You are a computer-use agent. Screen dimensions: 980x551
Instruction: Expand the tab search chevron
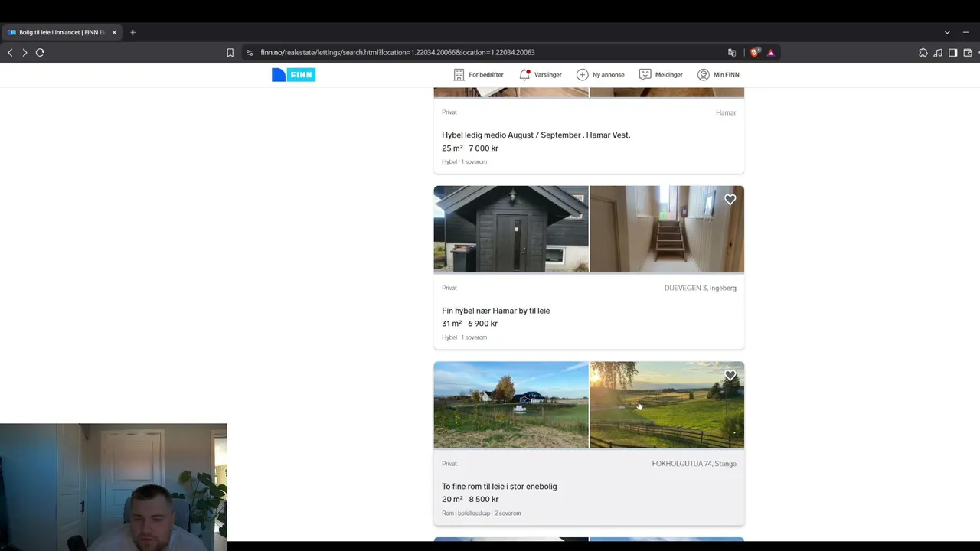(x=947, y=32)
